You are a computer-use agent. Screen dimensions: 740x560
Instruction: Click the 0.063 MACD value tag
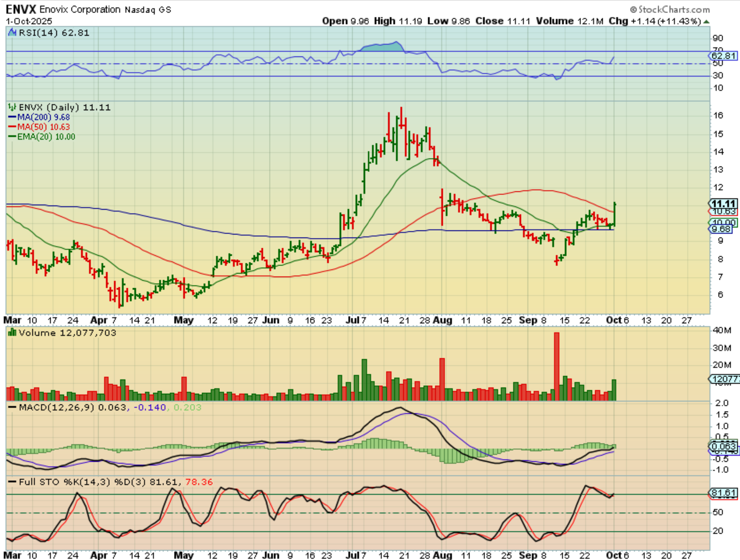click(x=723, y=446)
